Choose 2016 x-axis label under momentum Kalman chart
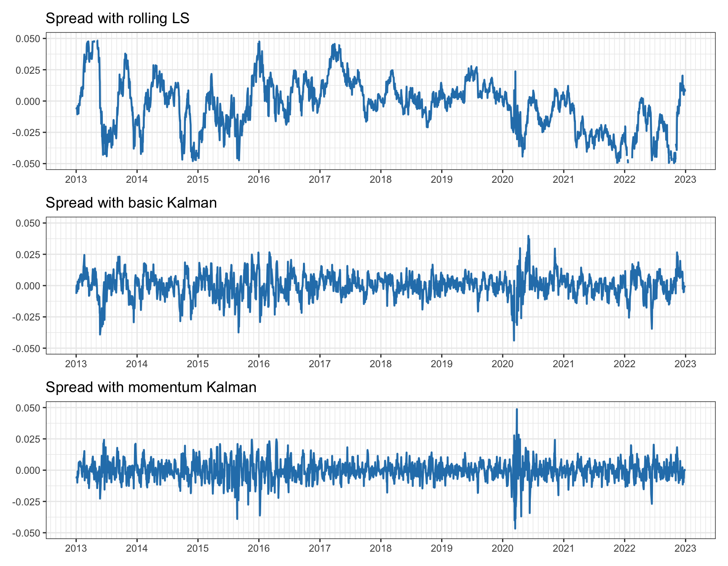The image size is (728, 566). pos(259,548)
